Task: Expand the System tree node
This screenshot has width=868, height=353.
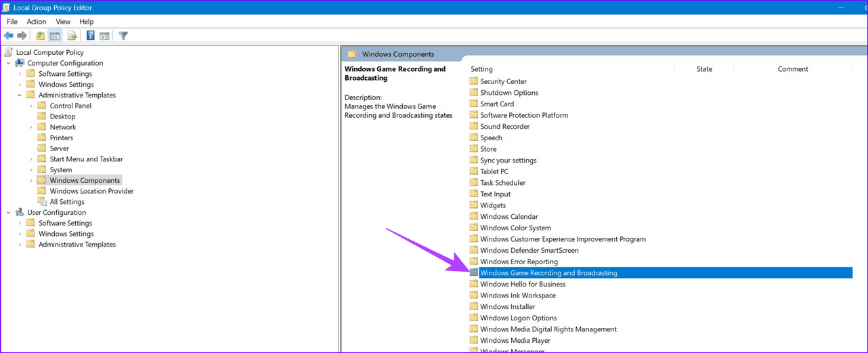Action: [x=31, y=170]
